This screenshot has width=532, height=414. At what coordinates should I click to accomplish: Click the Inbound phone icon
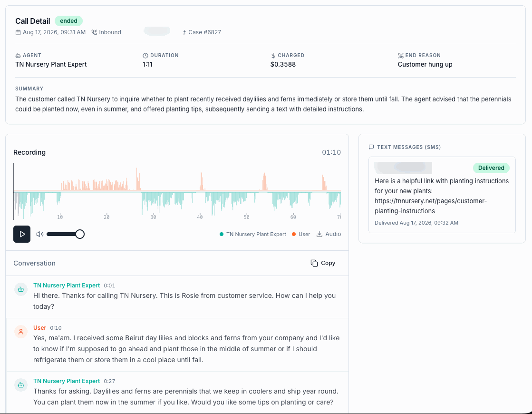point(94,32)
